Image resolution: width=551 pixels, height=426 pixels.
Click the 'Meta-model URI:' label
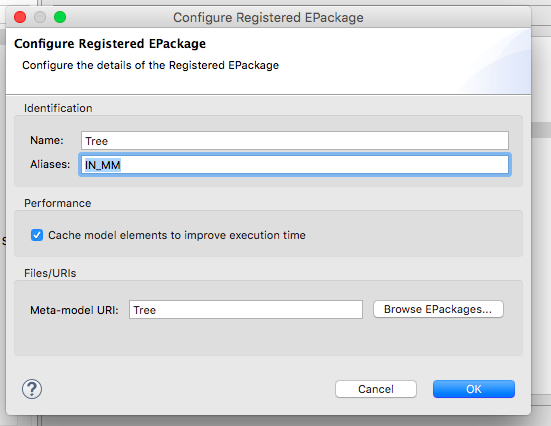tap(74, 310)
